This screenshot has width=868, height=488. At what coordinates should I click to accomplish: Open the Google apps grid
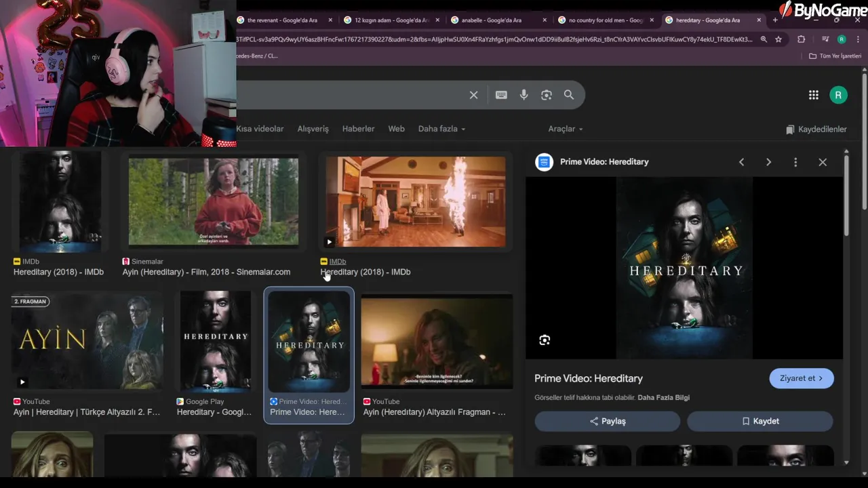(813, 95)
